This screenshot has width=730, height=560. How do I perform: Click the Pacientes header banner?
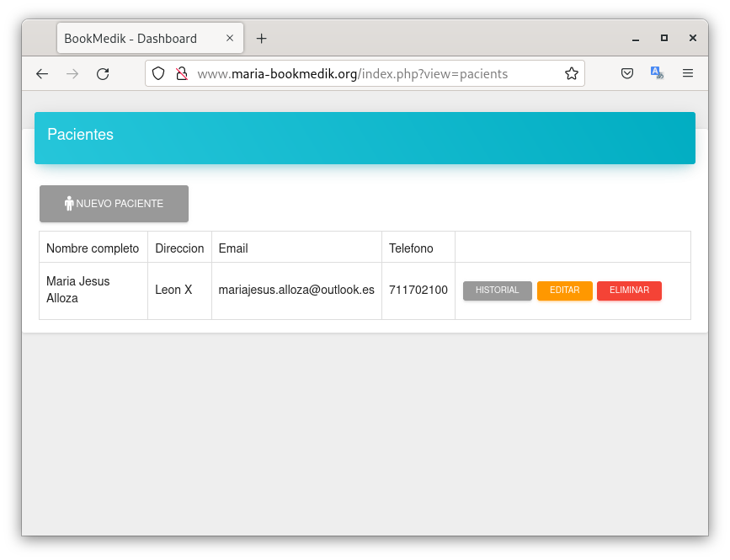(365, 137)
